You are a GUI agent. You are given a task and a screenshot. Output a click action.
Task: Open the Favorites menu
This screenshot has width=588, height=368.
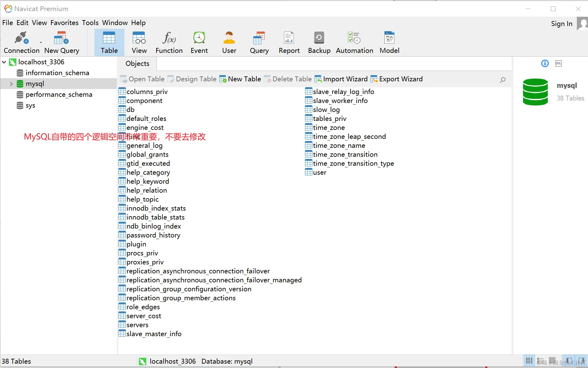[x=64, y=23]
